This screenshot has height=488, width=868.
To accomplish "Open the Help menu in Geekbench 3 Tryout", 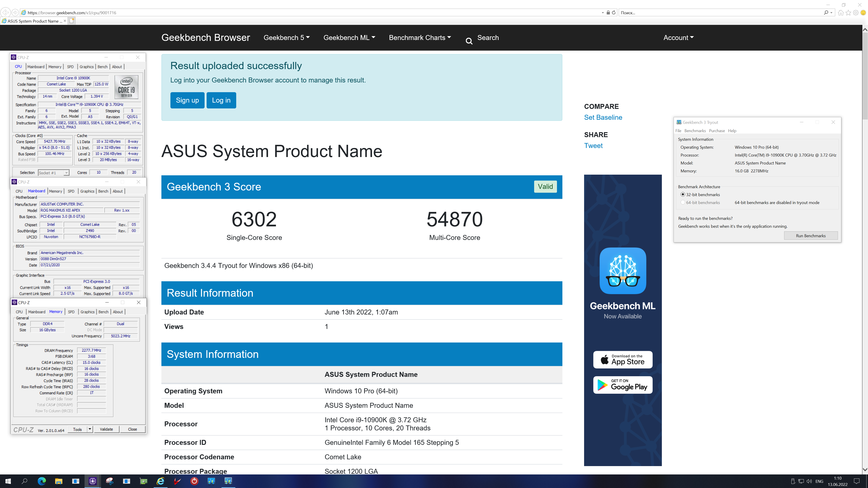I will point(732,131).
